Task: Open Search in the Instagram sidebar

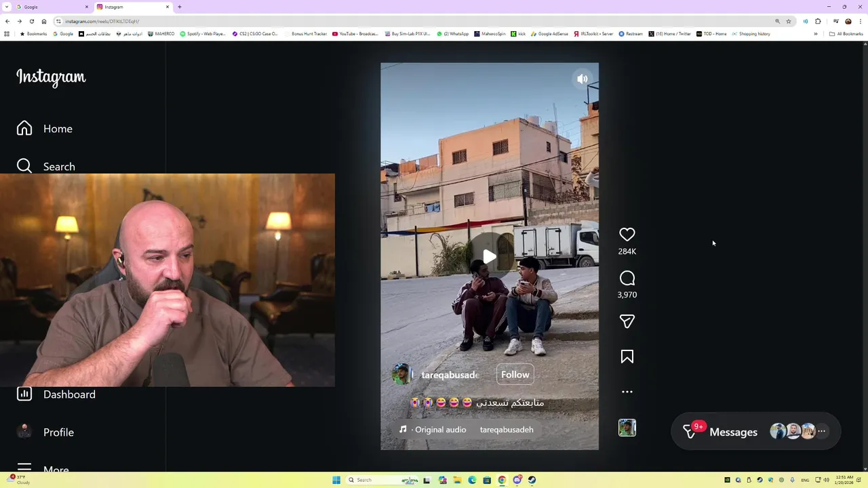Action: pos(46,167)
